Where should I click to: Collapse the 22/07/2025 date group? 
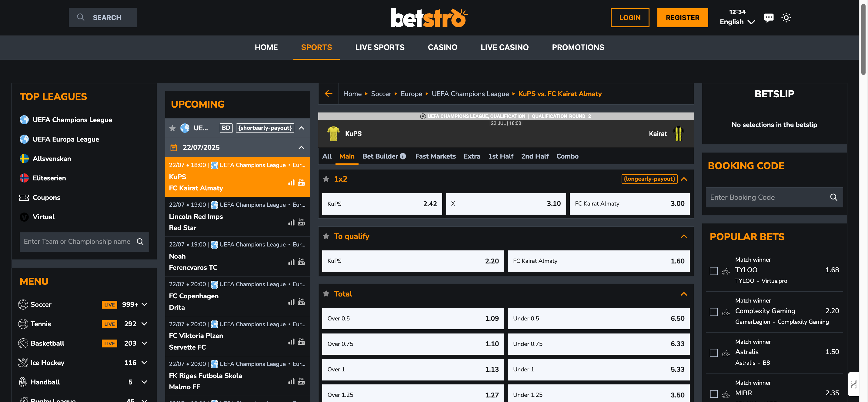pyautogui.click(x=301, y=148)
